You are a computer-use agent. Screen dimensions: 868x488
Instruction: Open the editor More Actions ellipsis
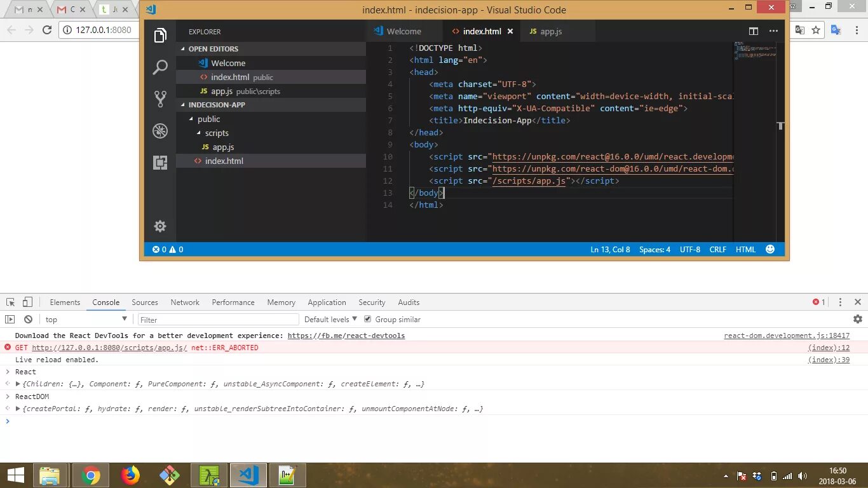[773, 31]
